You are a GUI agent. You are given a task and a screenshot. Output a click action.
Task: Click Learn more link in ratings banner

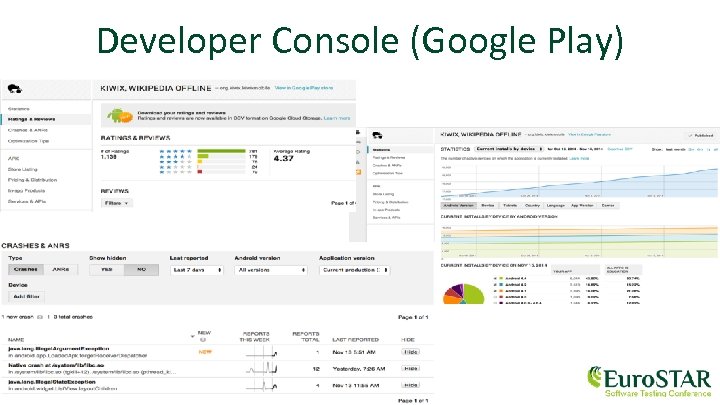[337, 118]
